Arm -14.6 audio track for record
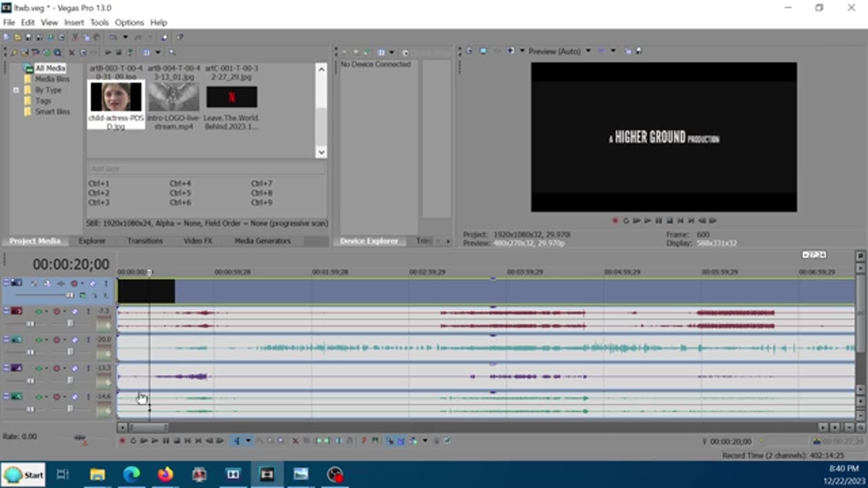This screenshot has width=868, height=488. 56,396
